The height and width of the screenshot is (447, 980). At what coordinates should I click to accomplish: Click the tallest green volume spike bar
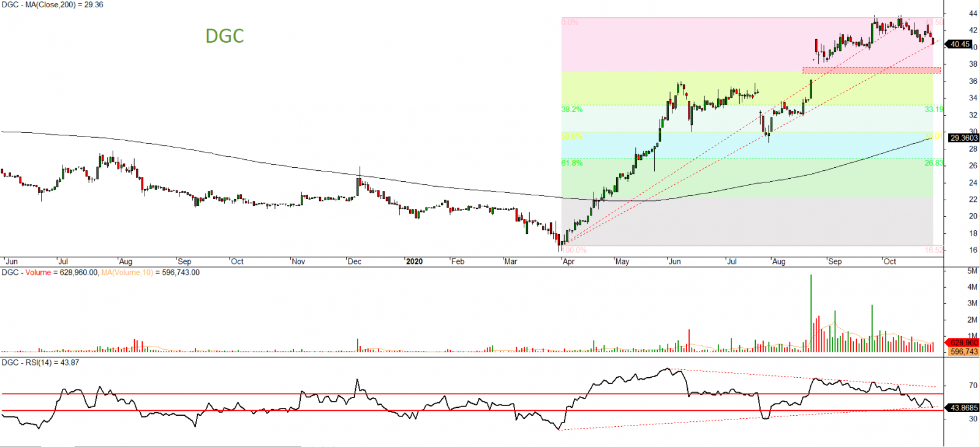pos(811,313)
